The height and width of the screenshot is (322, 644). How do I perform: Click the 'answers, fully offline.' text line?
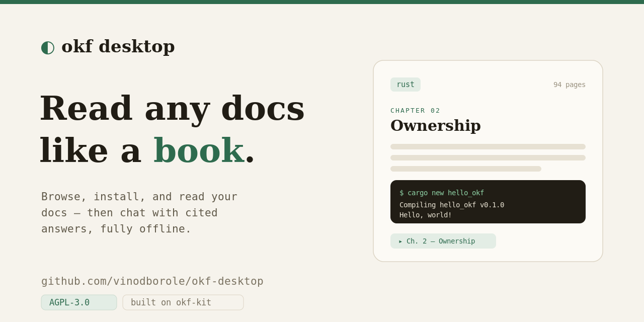coord(116,229)
